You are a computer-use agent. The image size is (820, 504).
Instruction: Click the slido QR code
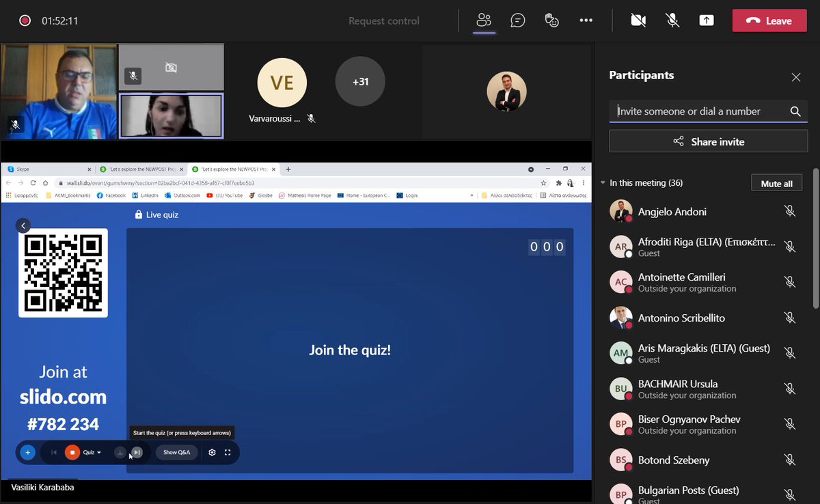coord(63,272)
